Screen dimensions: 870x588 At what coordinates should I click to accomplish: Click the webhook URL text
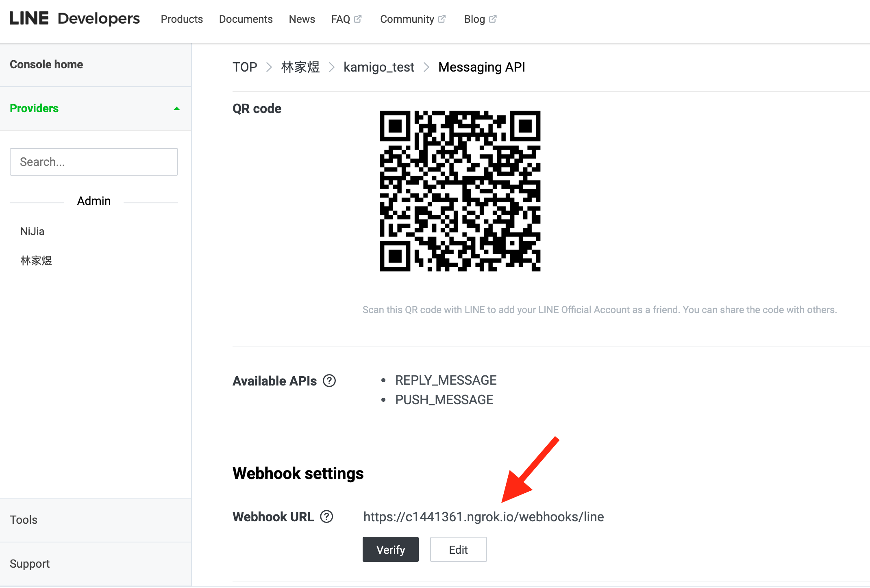pyautogui.click(x=484, y=517)
